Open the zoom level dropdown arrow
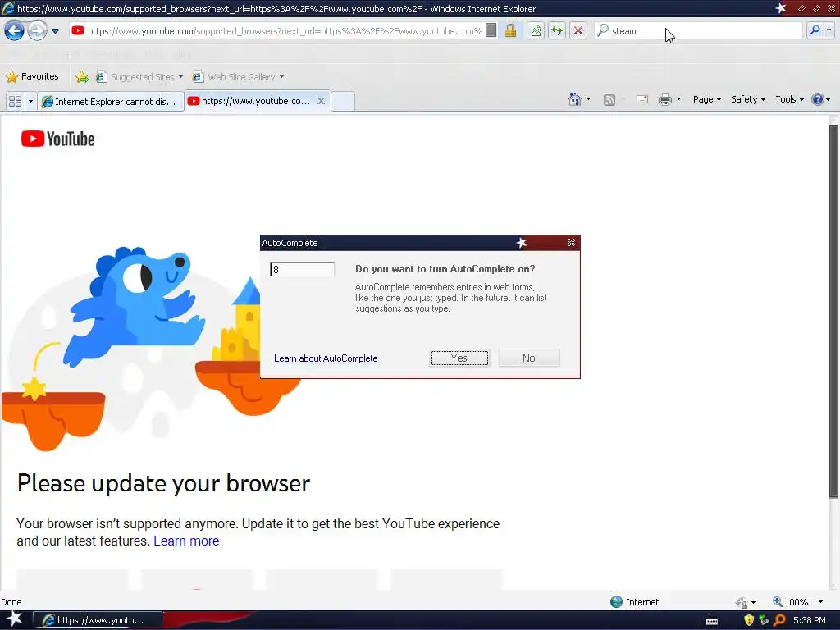The height and width of the screenshot is (630, 840). pyautogui.click(x=820, y=601)
